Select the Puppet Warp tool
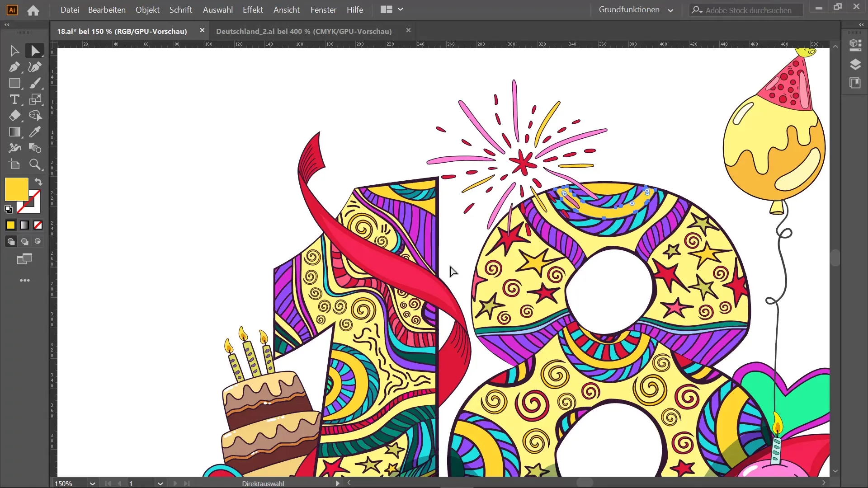The height and width of the screenshot is (488, 868). [x=14, y=148]
